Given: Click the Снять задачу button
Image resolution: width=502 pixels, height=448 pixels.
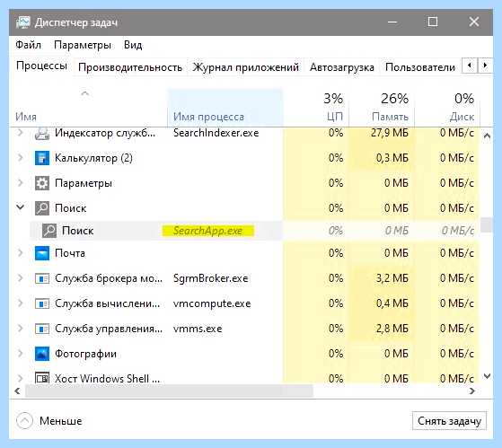Looking at the screenshot, I should 450,421.
